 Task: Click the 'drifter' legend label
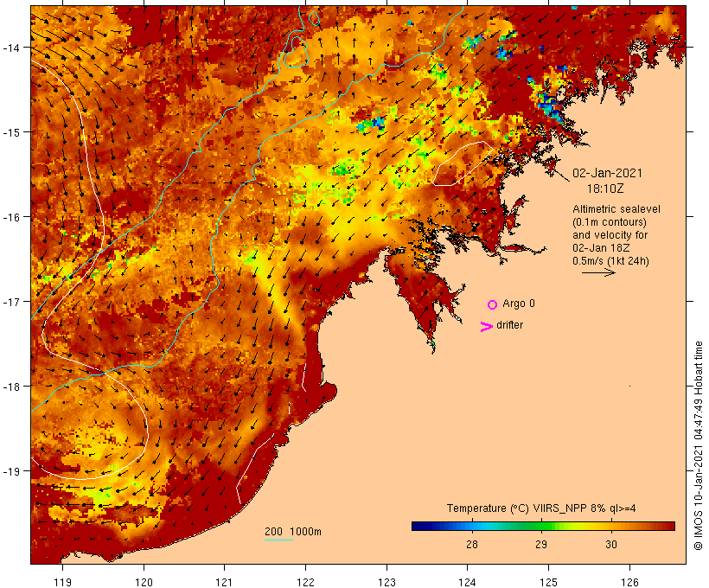pyautogui.click(x=509, y=325)
